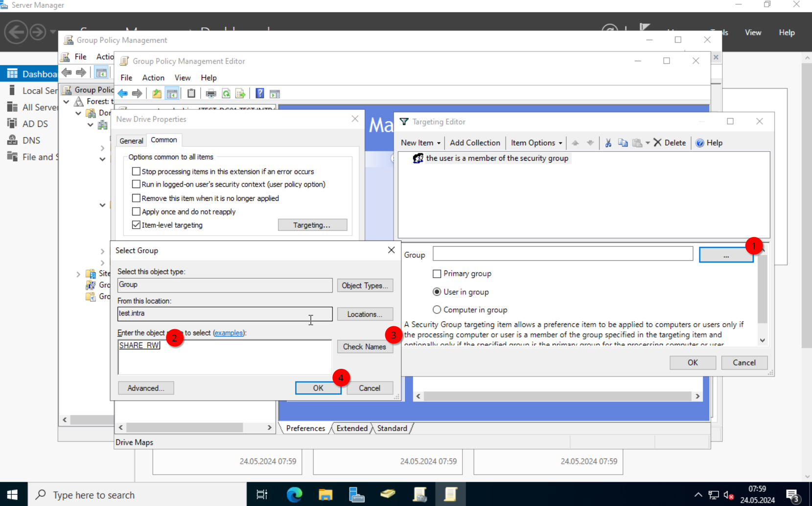Screen dimensions: 812x506
Task: Click Server Manager icon on the taskbar
Action: [x=357, y=494]
